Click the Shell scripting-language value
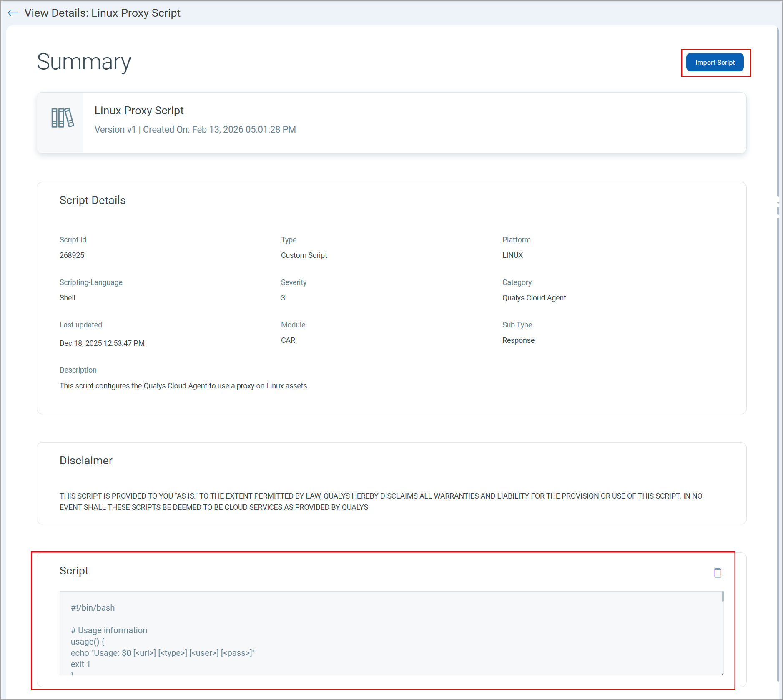 pos(68,298)
